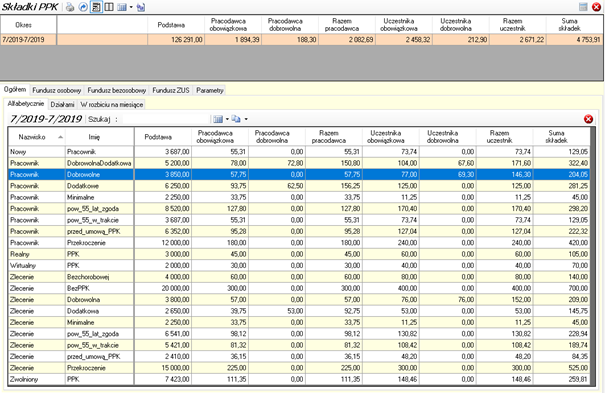The image size is (605, 393).
Task: Toggle the highlighted detail-view layout icon
Action: click(x=96, y=7)
